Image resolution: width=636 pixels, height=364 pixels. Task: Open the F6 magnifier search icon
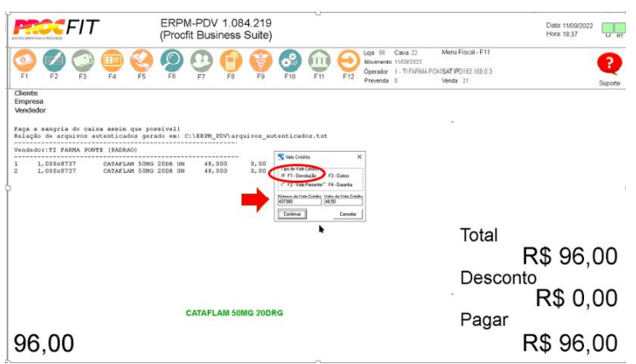[171, 61]
